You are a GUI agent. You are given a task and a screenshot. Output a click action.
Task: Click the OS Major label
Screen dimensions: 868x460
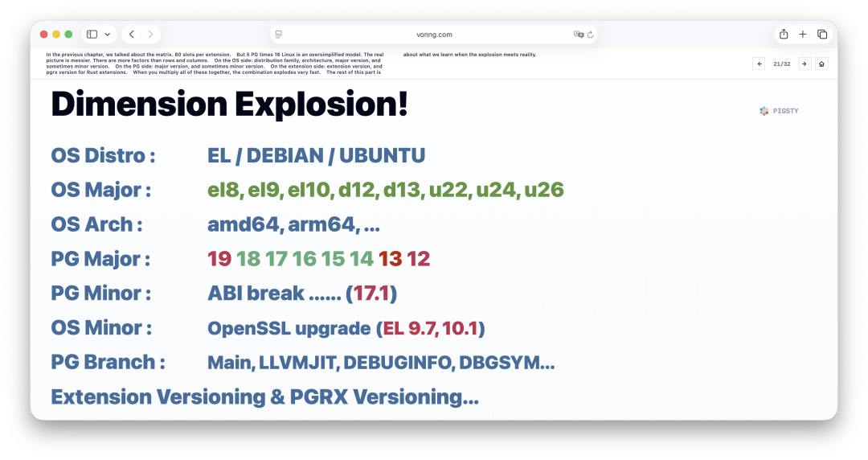click(100, 190)
